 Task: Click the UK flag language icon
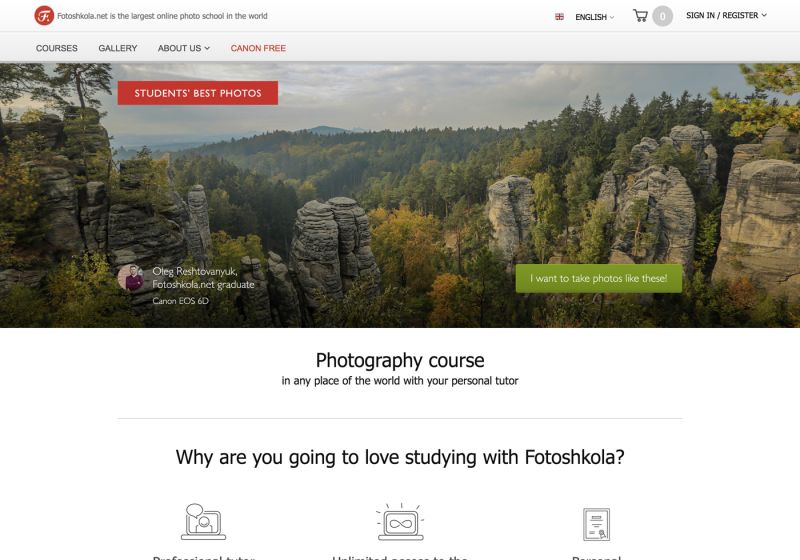coord(559,17)
